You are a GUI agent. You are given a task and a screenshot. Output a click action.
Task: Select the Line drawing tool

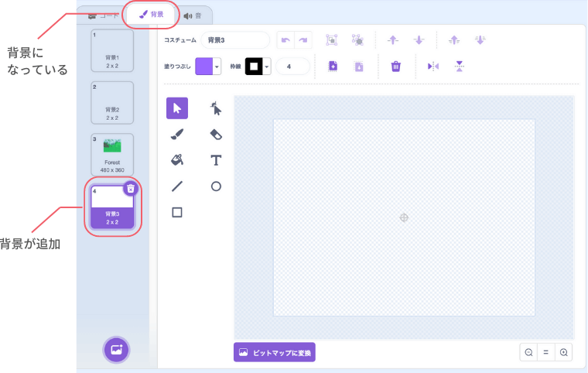pyautogui.click(x=176, y=186)
